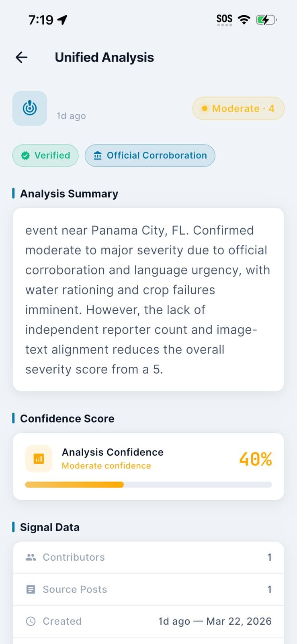The image size is (297, 644).
Task: Tap the 1d ago timestamp link
Action: click(x=71, y=116)
